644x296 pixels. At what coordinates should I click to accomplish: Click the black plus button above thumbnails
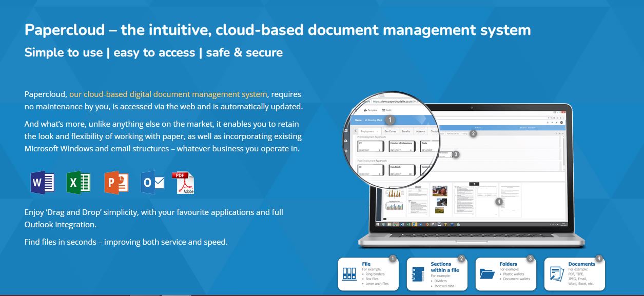(x=474, y=184)
